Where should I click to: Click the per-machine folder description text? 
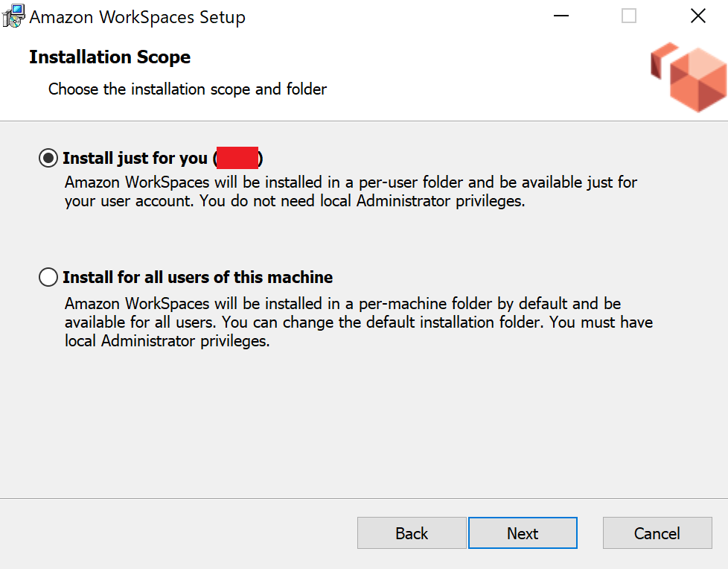coord(357,322)
